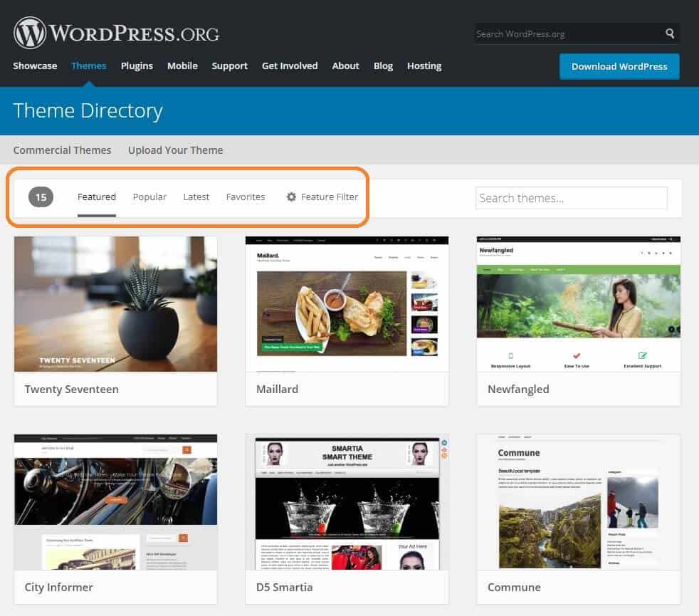The width and height of the screenshot is (699, 616).
Task: Click the Twenty Seventeen theme title
Action: click(72, 390)
